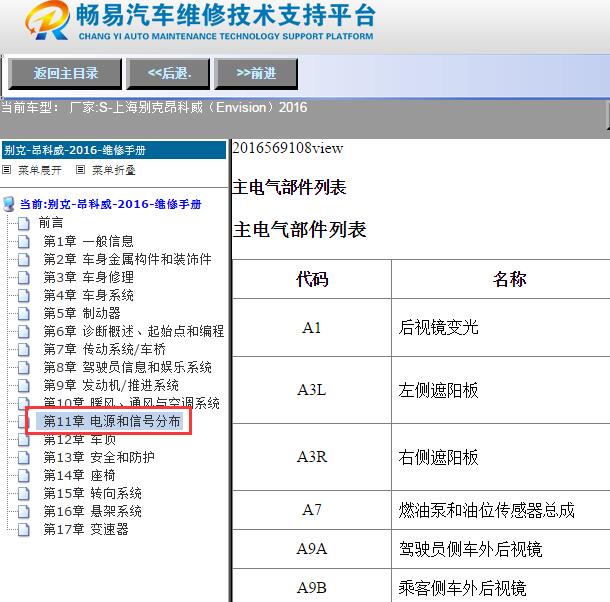This screenshot has width=610, height=602.
Task: Open 第8章 驾驶员信息和娱乐系统
Action: 128,367
